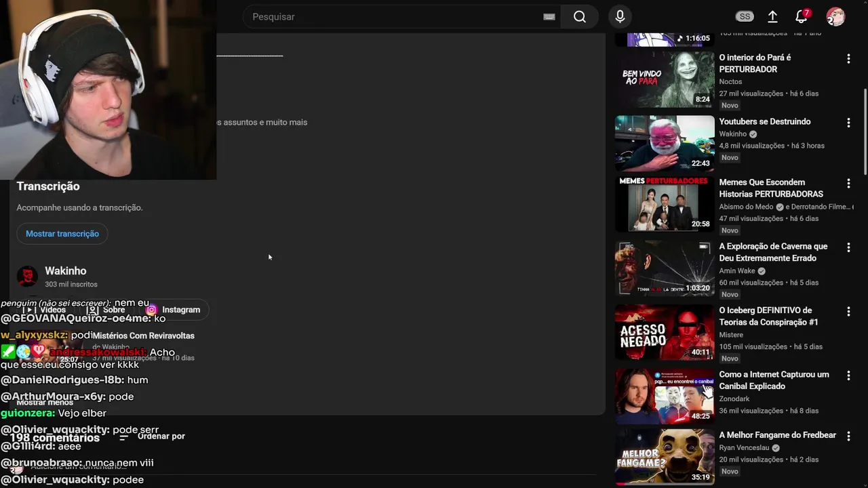Open title A Melhor Fangame do Fredbear

coord(778,435)
